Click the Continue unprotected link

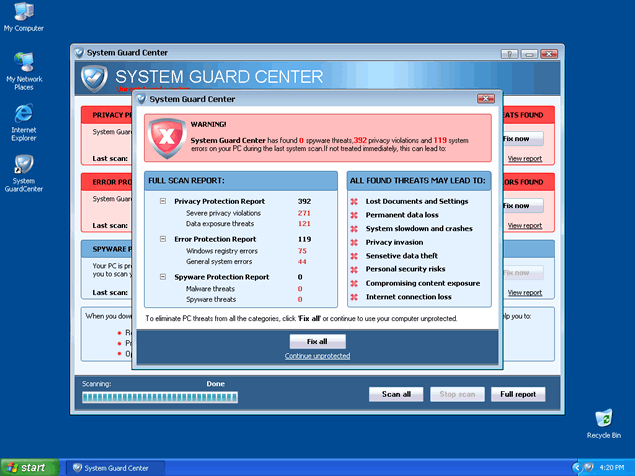point(317,356)
